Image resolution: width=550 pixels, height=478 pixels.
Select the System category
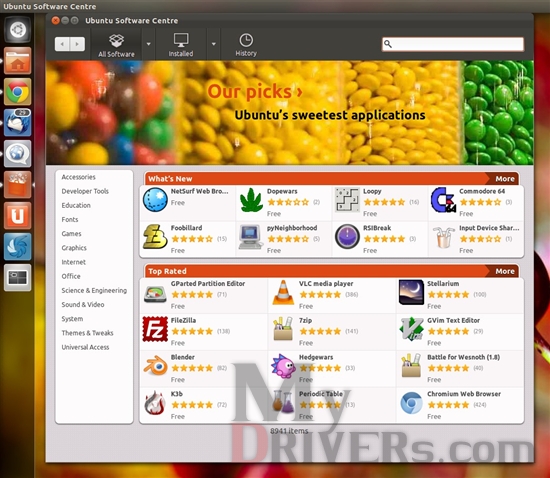[72, 319]
